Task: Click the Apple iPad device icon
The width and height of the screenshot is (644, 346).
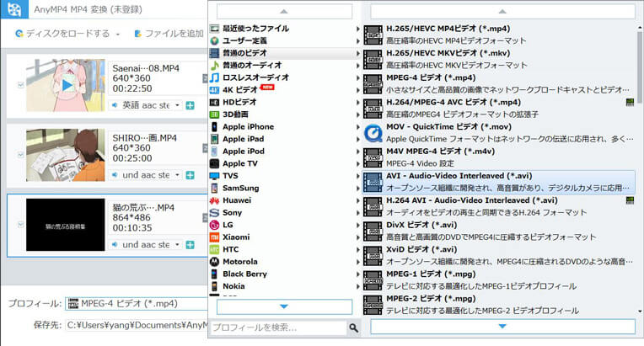Action: coord(214,139)
